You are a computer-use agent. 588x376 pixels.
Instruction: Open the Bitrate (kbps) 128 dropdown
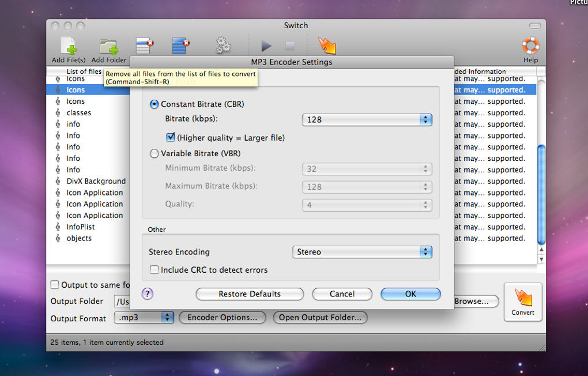pyautogui.click(x=367, y=120)
